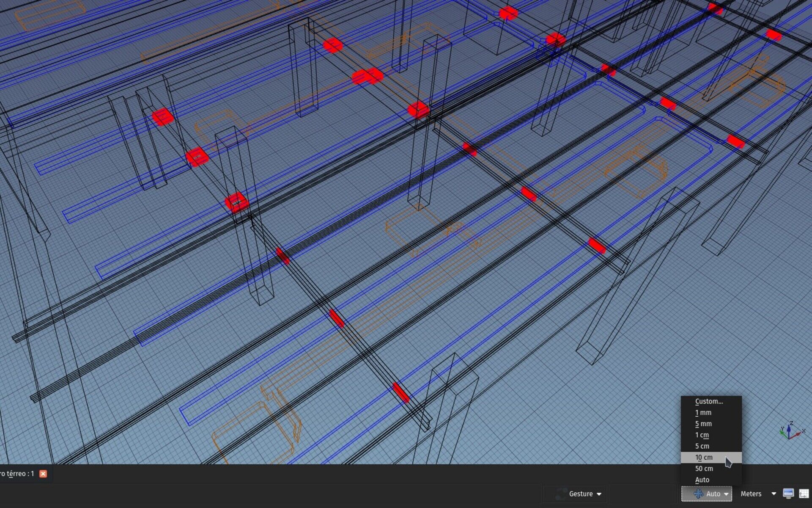Open the Custom... grid spacing dialog

coord(709,401)
